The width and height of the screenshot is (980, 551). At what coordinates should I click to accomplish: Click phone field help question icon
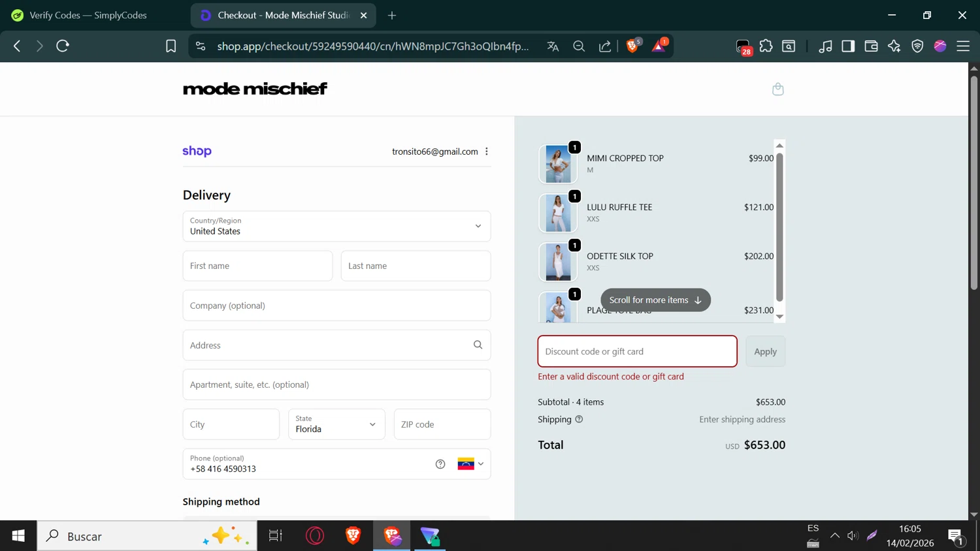(x=440, y=464)
